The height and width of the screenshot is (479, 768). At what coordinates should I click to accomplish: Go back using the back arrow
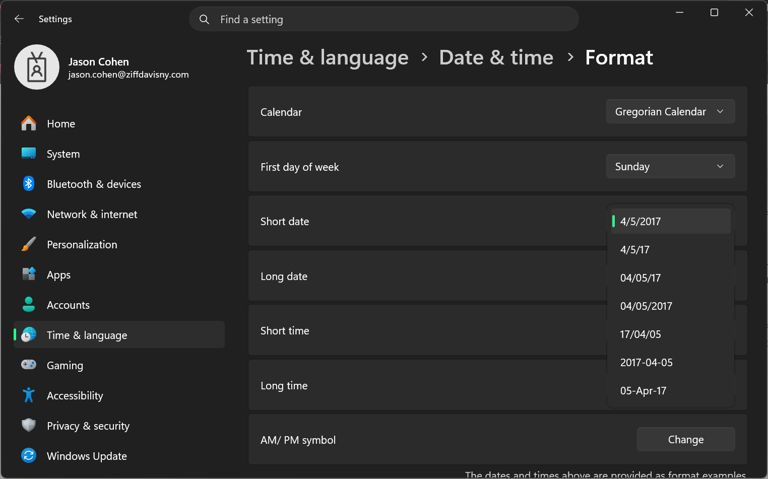click(19, 19)
